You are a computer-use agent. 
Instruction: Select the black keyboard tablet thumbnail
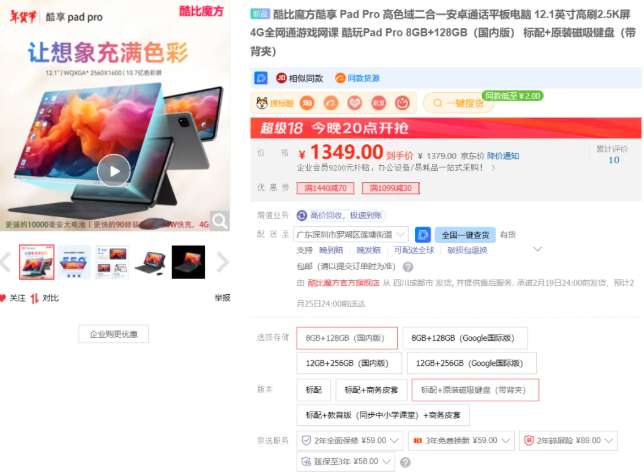[188, 262]
